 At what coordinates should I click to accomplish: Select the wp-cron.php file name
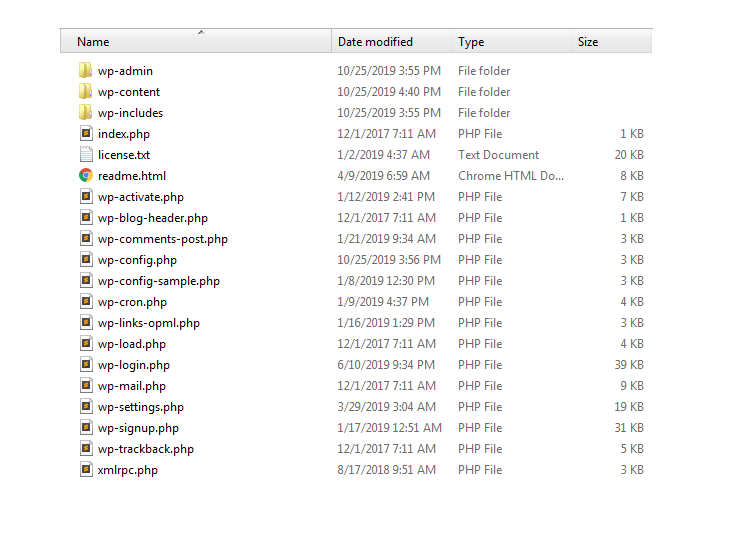(132, 302)
